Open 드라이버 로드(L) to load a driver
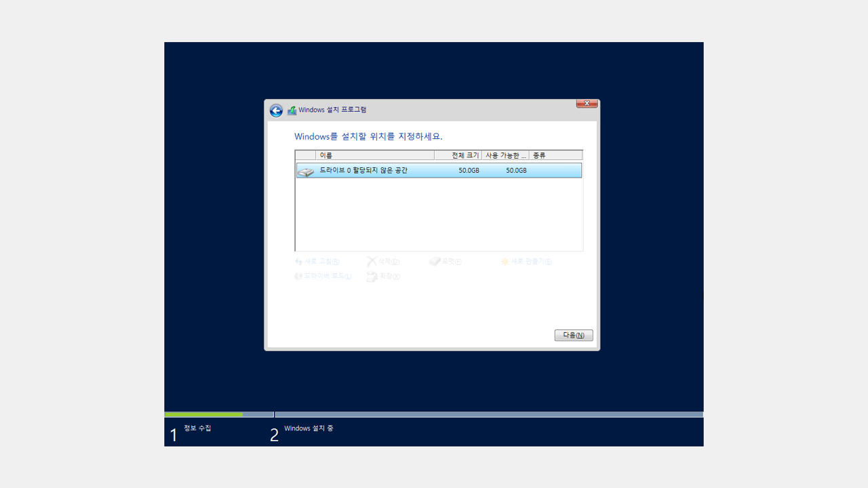This screenshot has width=868, height=488. coord(323,277)
